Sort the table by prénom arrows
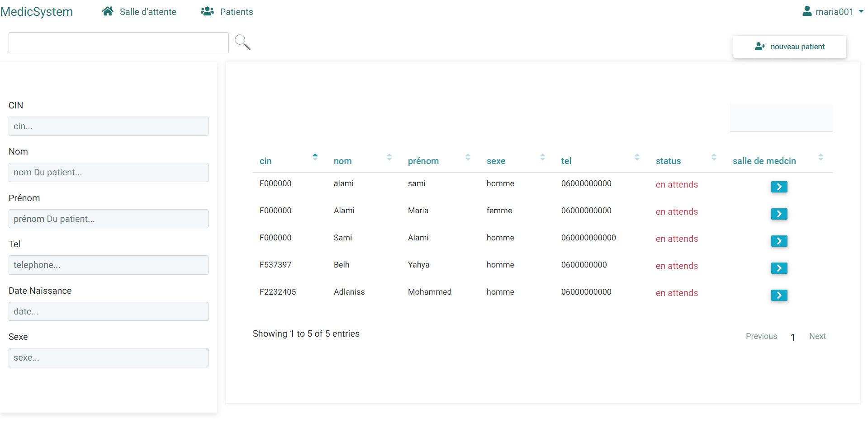Viewport: 868px width, 432px height. click(x=468, y=157)
